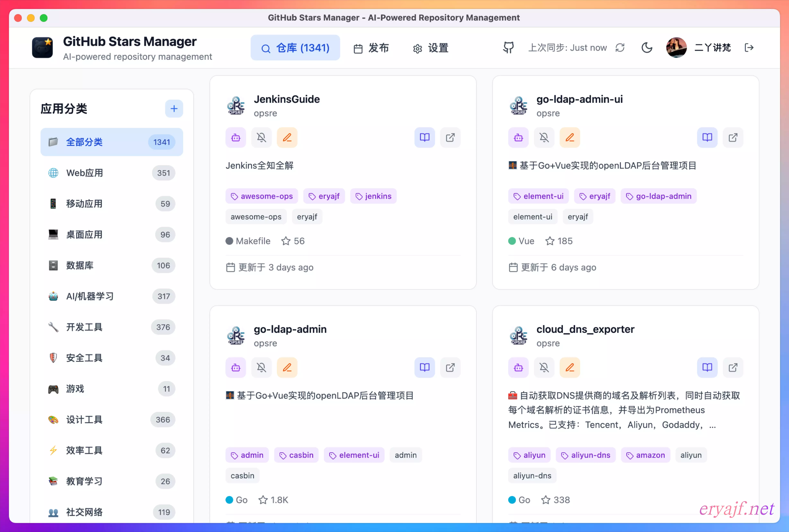The width and height of the screenshot is (789, 532).
Task: Click the 185 star count
Action: click(565, 241)
